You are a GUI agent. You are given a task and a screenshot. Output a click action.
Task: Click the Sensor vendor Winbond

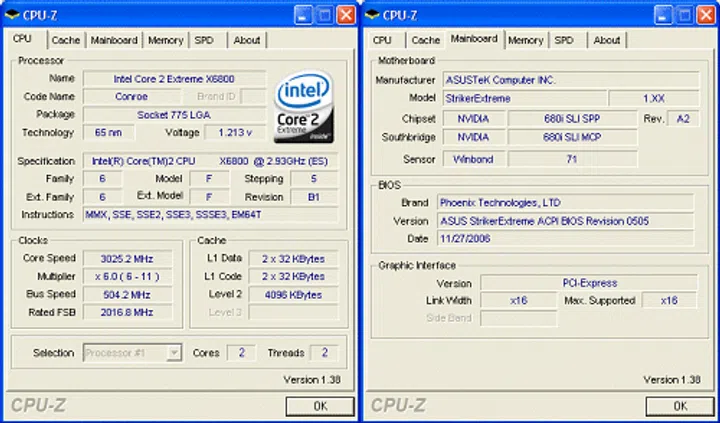(x=473, y=159)
